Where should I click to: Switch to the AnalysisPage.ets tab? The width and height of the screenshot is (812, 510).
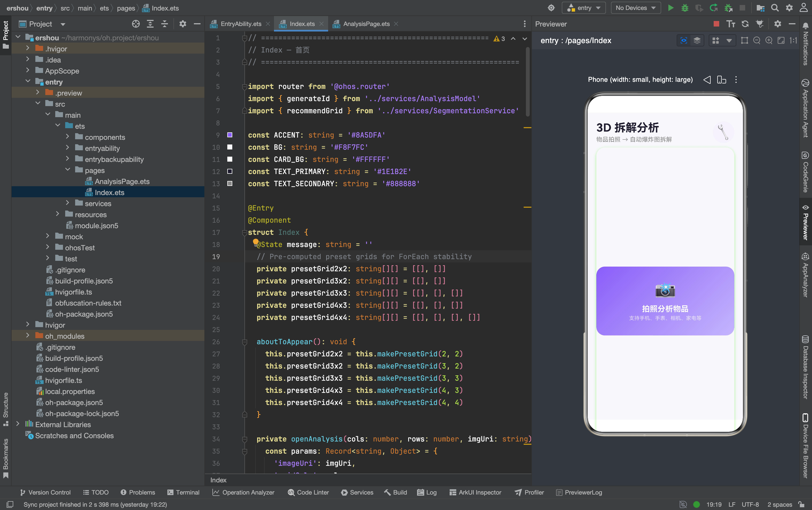(366, 24)
